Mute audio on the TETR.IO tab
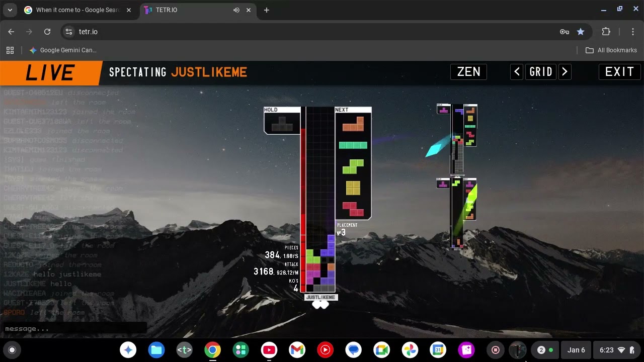Image resolution: width=644 pixels, height=362 pixels. [x=236, y=10]
